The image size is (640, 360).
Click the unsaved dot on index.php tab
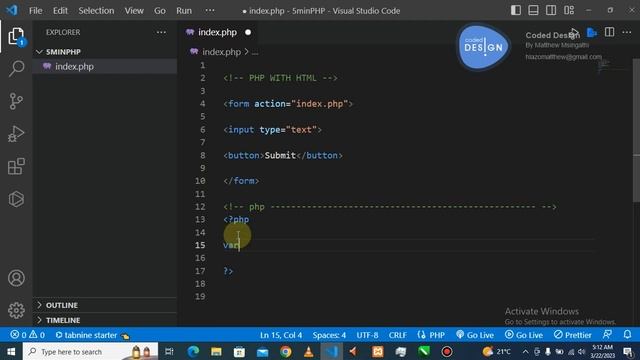tap(248, 32)
